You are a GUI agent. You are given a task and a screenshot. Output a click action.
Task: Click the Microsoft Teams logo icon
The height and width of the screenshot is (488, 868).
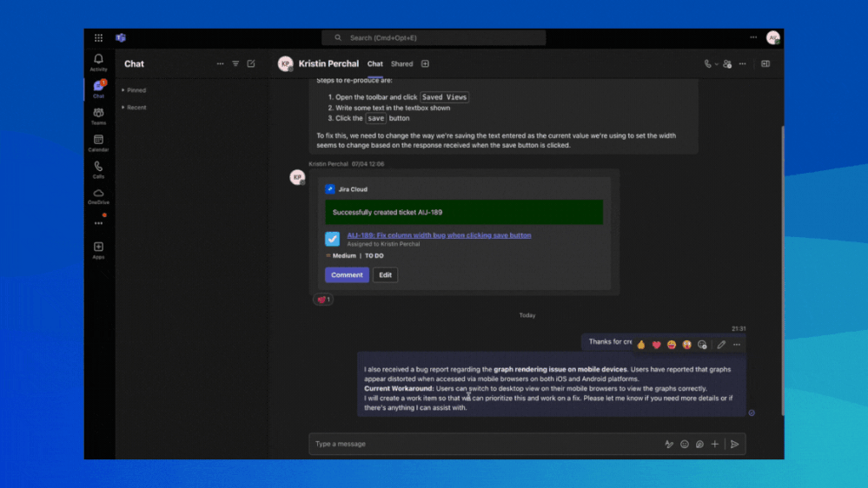(x=121, y=37)
